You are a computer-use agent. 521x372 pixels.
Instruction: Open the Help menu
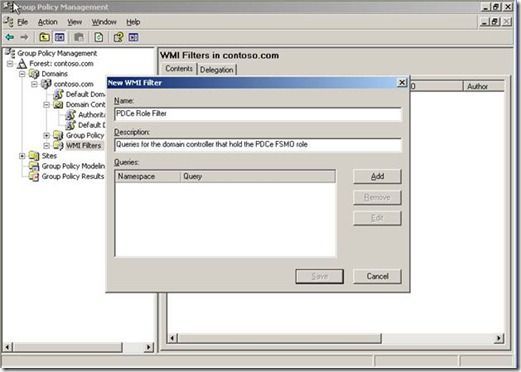point(133,22)
